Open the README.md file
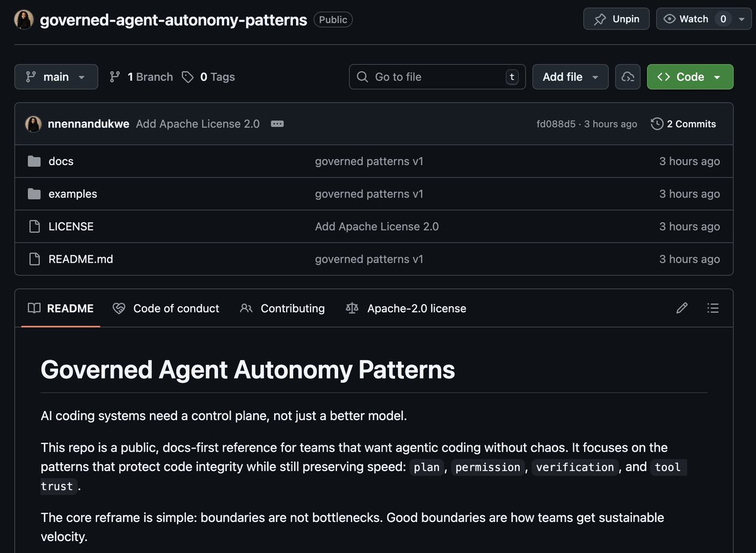The image size is (756, 553). [x=81, y=259]
